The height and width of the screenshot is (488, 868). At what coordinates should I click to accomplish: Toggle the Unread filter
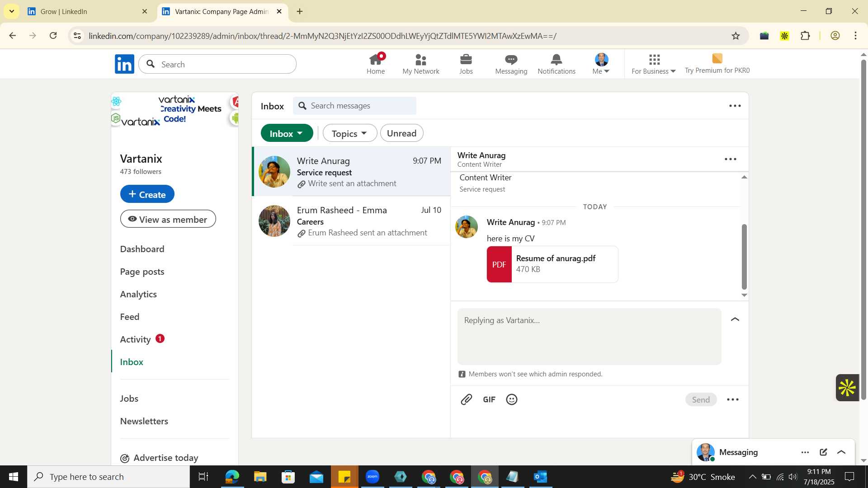click(401, 133)
